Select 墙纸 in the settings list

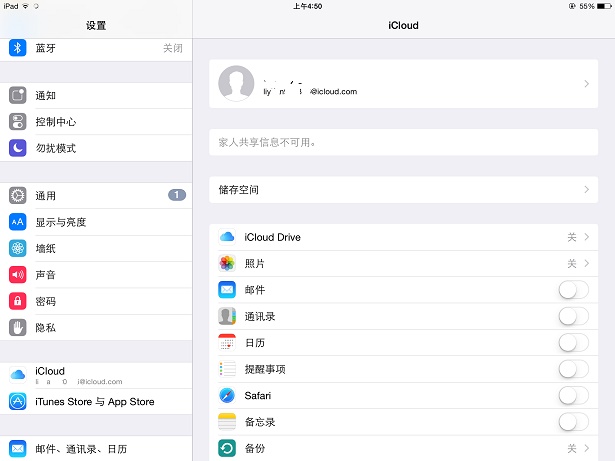(96, 248)
